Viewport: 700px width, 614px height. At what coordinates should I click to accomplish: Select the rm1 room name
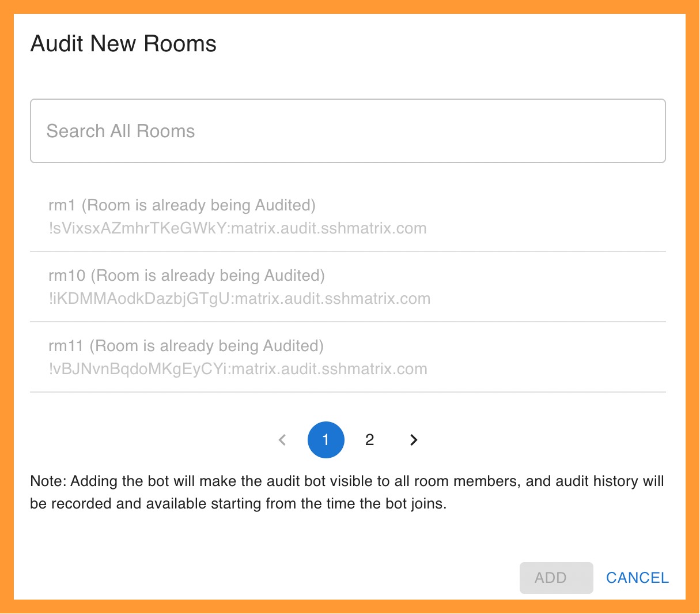click(62, 205)
